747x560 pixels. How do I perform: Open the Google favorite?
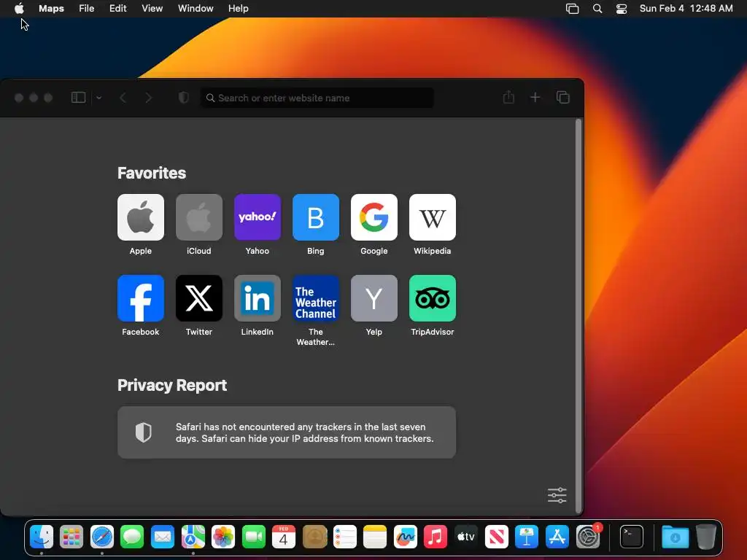pos(374,217)
